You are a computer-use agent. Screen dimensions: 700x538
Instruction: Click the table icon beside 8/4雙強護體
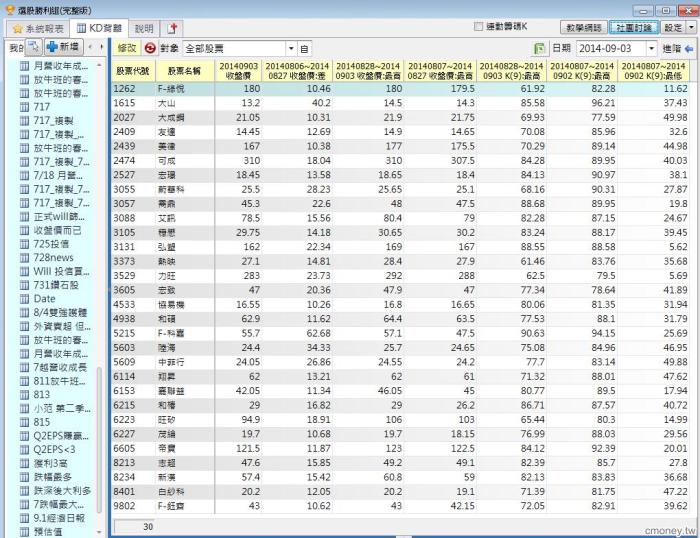tap(25, 313)
